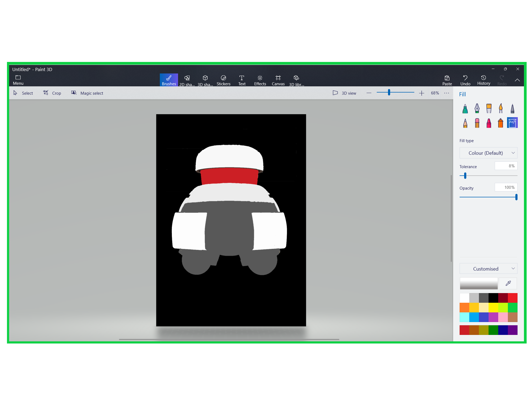The width and height of the screenshot is (532, 399).
Task: Select the Eraser tool
Action: (x=477, y=123)
